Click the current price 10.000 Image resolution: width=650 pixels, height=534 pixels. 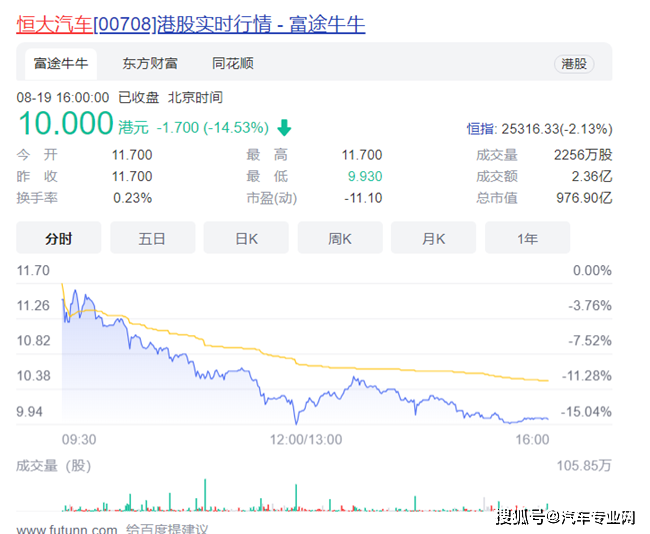pos(66,124)
